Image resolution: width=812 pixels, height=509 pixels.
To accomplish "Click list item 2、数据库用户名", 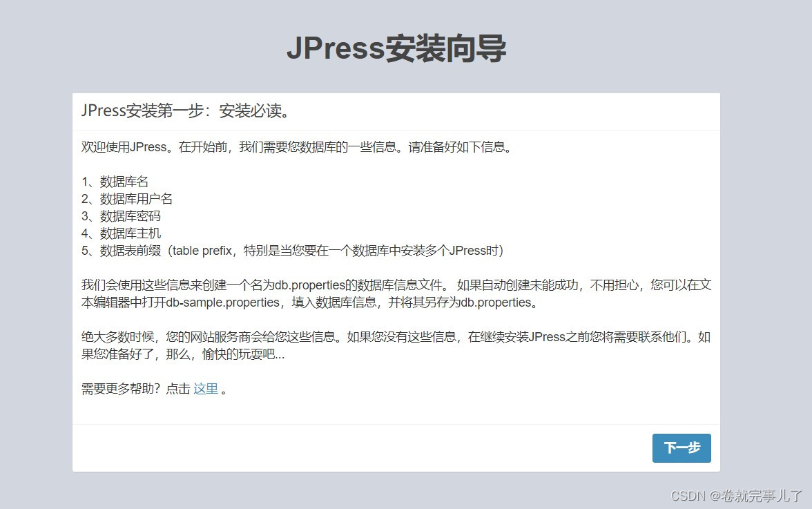I will click(127, 199).
